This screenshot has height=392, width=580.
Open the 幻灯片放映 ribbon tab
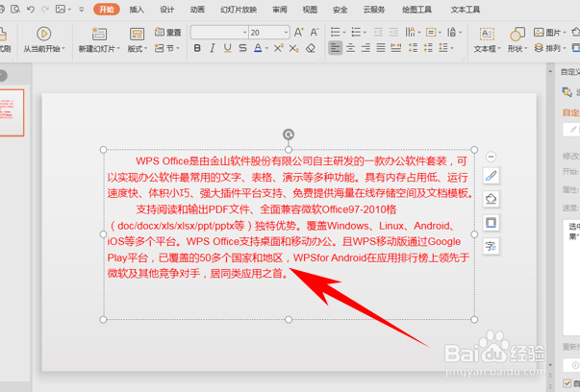[x=239, y=10]
